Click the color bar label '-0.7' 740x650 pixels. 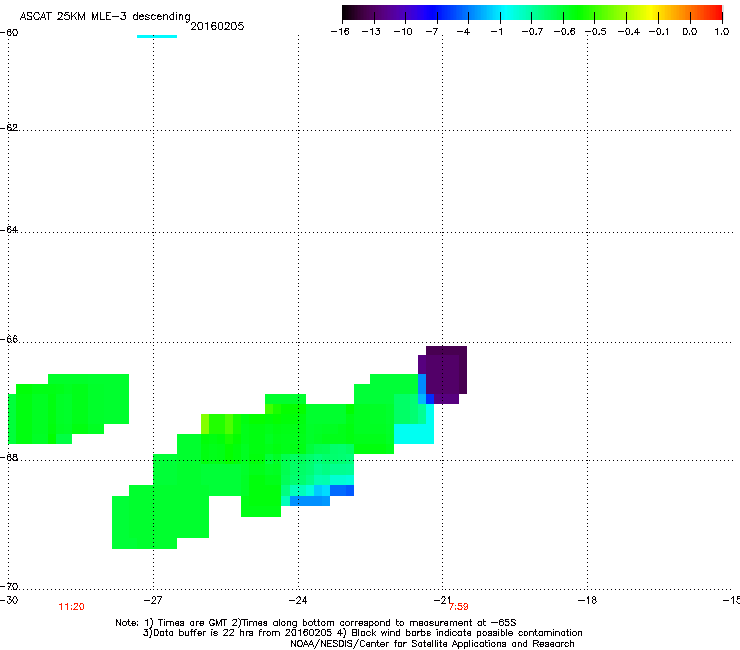[532, 32]
